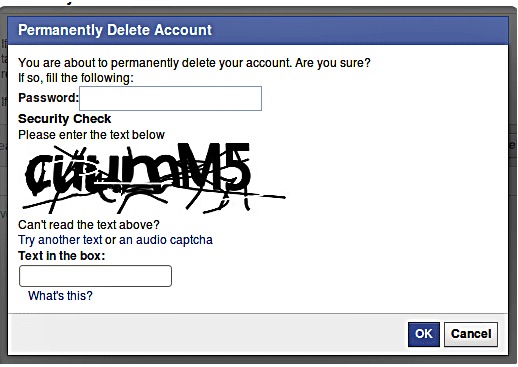Click the M5 characters in the captcha
Screen dimensions: 518x367
point(213,167)
